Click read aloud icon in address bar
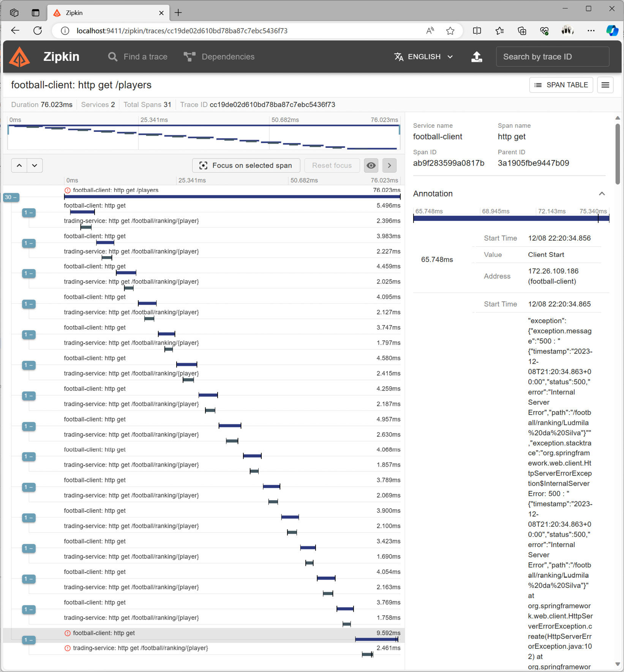 point(430,31)
